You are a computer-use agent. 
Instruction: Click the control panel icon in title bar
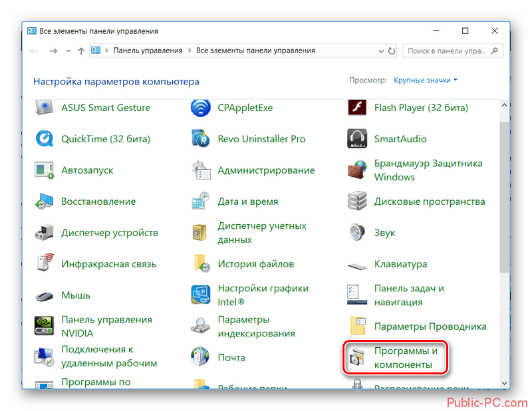[32, 31]
